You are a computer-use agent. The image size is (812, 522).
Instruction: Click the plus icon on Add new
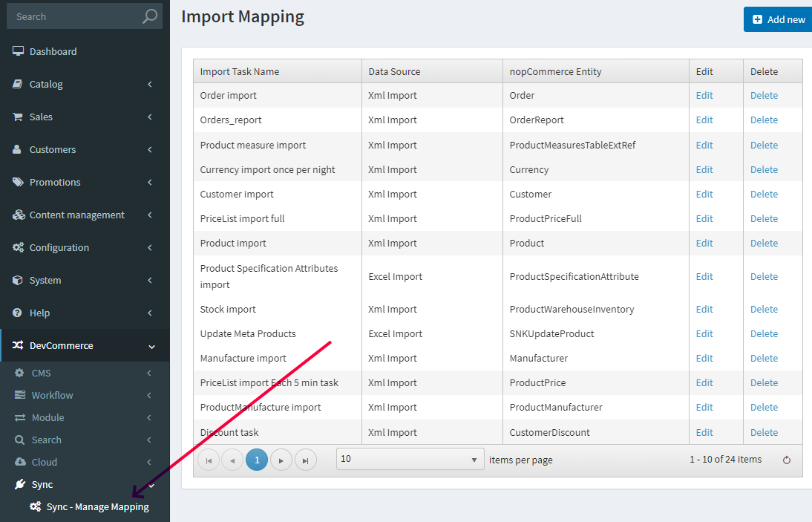tap(757, 19)
